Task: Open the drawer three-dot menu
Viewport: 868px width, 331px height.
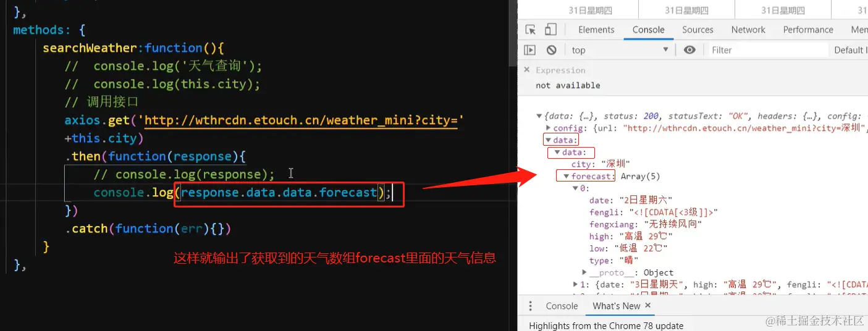Action: pos(530,306)
